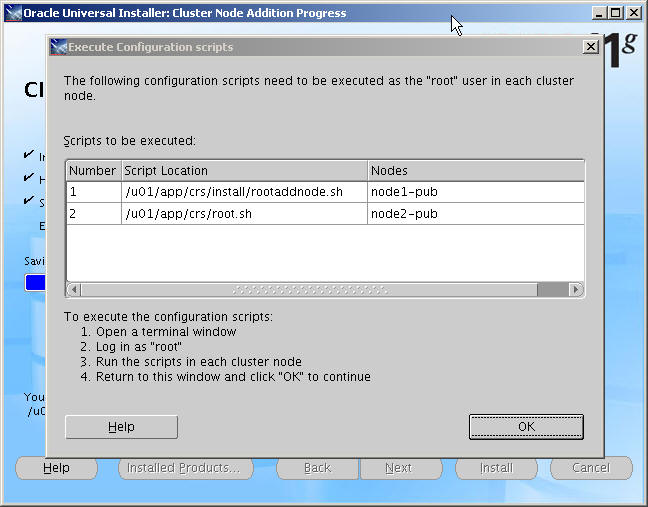Open Help in the configuration scripts dialog
The width and height of the screenshot is (648, 507).
click(x=122, y=427)
